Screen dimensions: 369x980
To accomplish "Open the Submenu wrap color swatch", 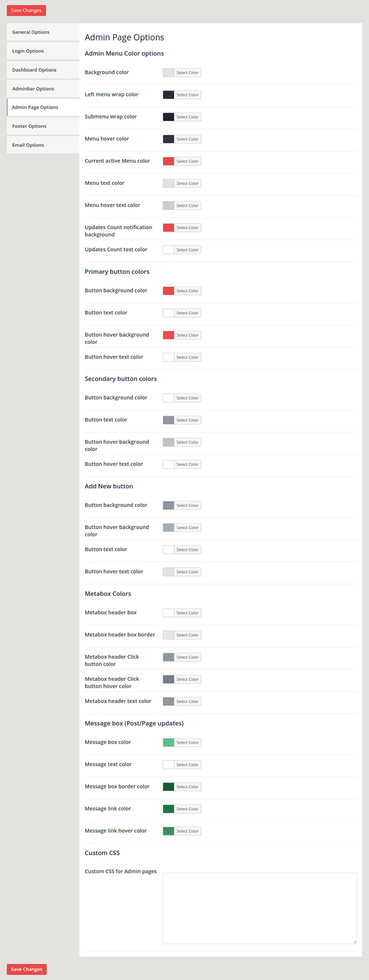I will click(x=169, y=117).
